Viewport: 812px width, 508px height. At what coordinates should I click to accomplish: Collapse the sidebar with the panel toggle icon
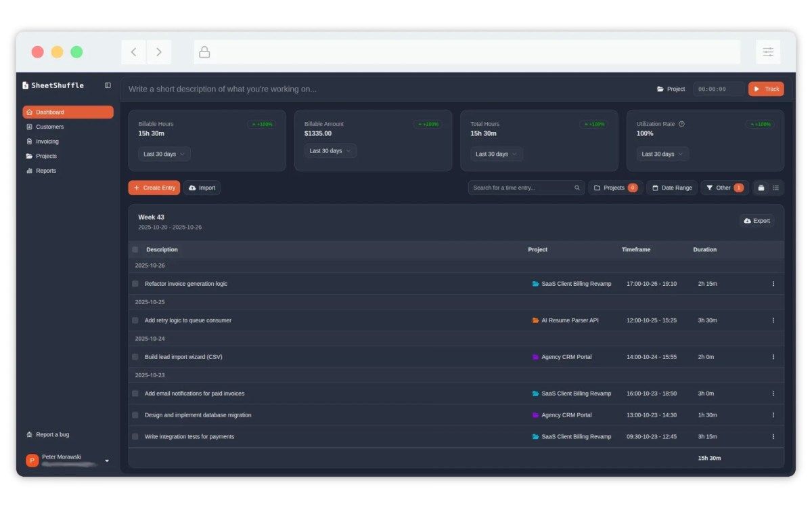[108, 85]
